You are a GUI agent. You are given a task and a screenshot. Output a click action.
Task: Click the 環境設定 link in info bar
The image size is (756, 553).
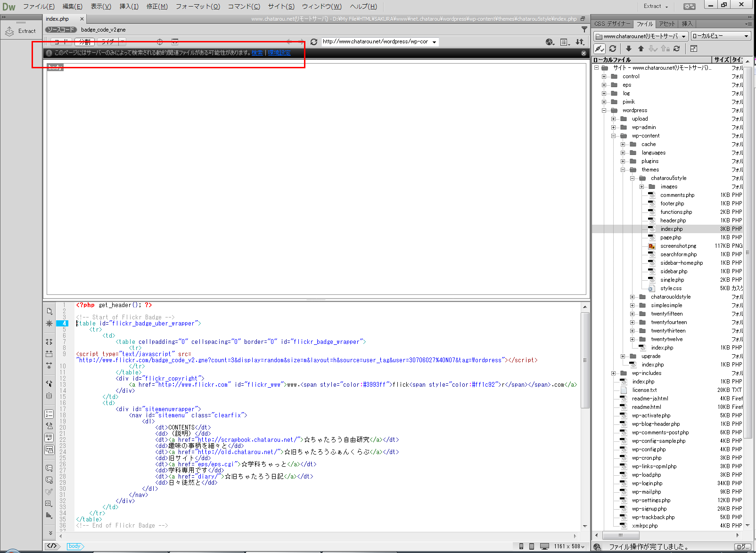279,53
